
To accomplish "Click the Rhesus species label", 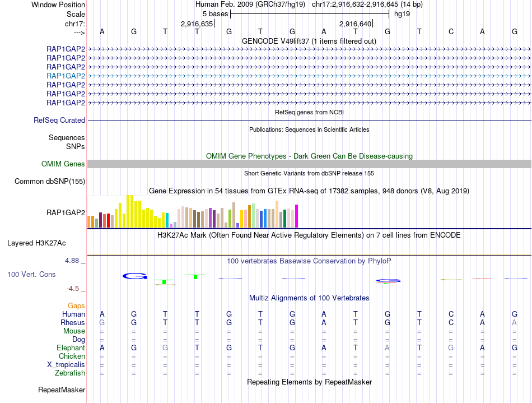I will pos(73,322).
